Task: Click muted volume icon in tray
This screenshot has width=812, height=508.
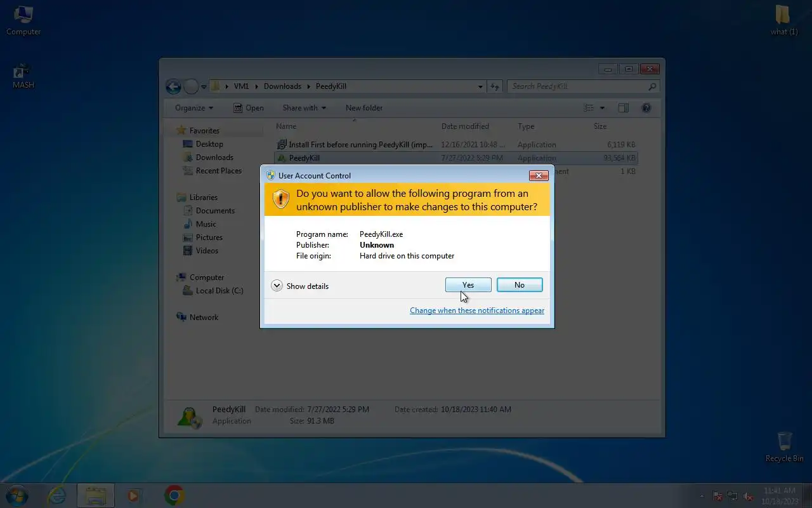Action: 749,496
